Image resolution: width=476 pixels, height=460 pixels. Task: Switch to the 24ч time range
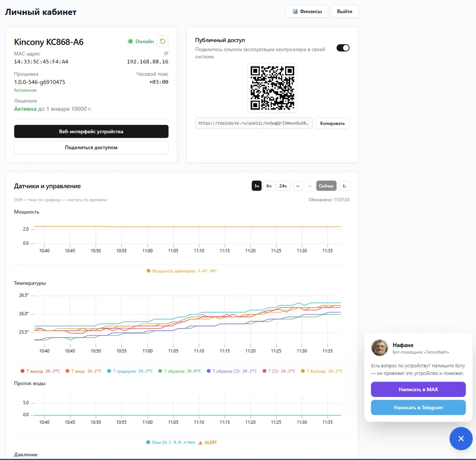283,186
